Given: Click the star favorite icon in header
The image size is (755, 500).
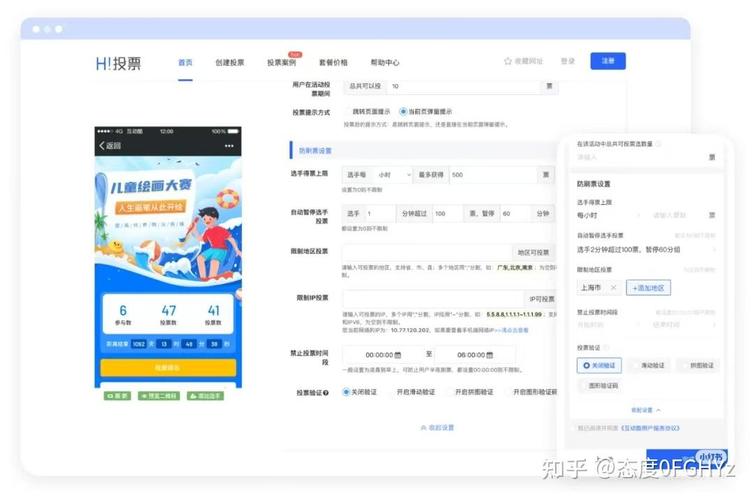Looking at the screenshot, I should pos(508,61).
